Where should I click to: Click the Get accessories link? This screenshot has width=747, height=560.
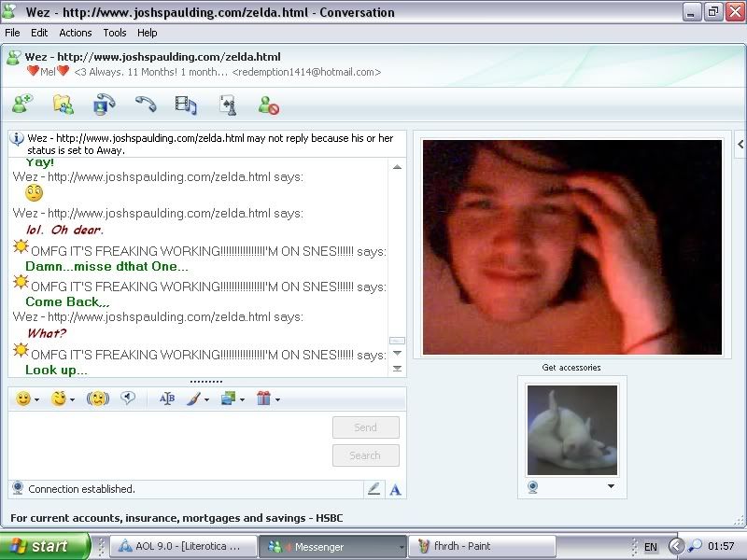click(x=571, y=368)
